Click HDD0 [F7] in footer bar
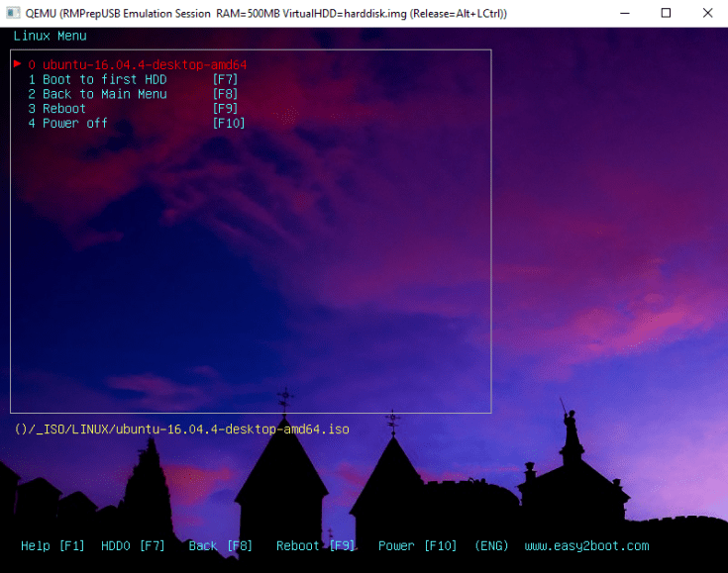The image size is (728, 573). [133, 546]
